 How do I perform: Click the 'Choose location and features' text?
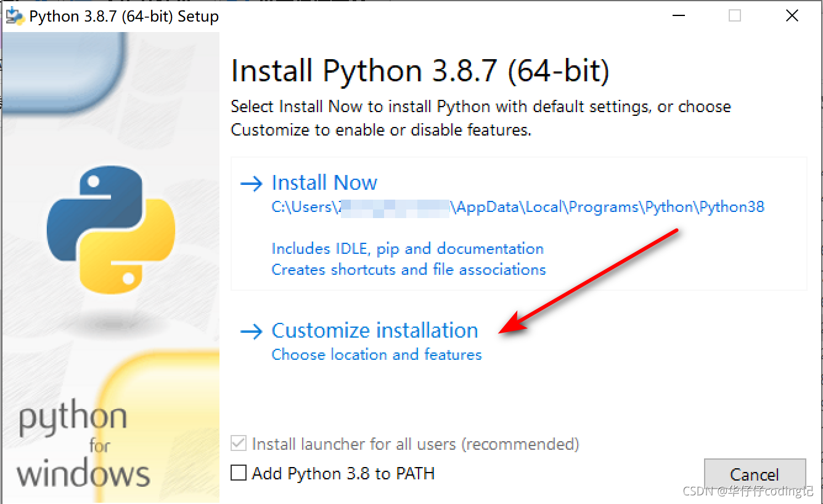[377, 354]
